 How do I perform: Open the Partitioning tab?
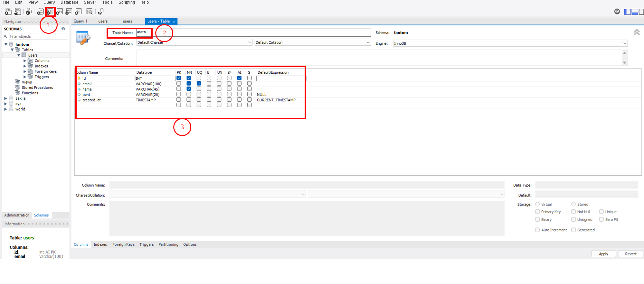(x=168, y=244)
